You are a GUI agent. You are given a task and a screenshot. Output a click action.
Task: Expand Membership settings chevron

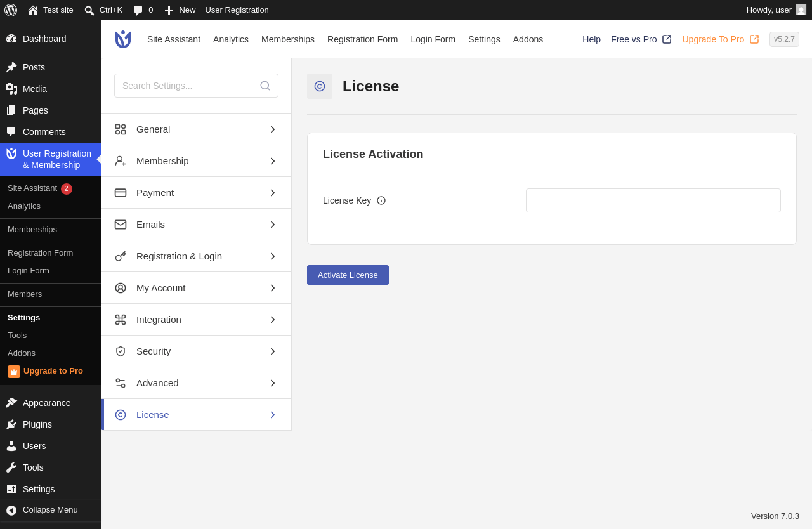[273, 161]
